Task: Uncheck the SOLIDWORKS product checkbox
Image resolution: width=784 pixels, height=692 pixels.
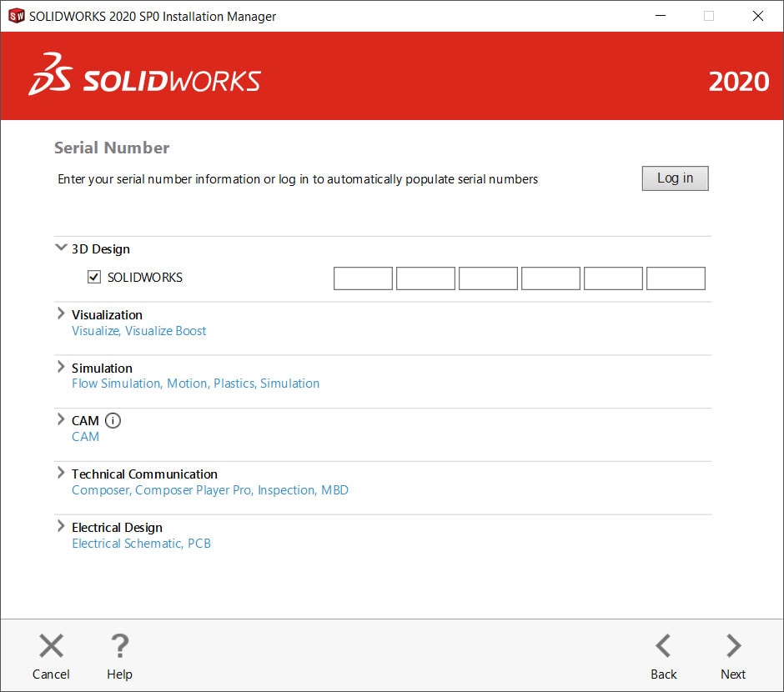Action: tap(94, 277)
